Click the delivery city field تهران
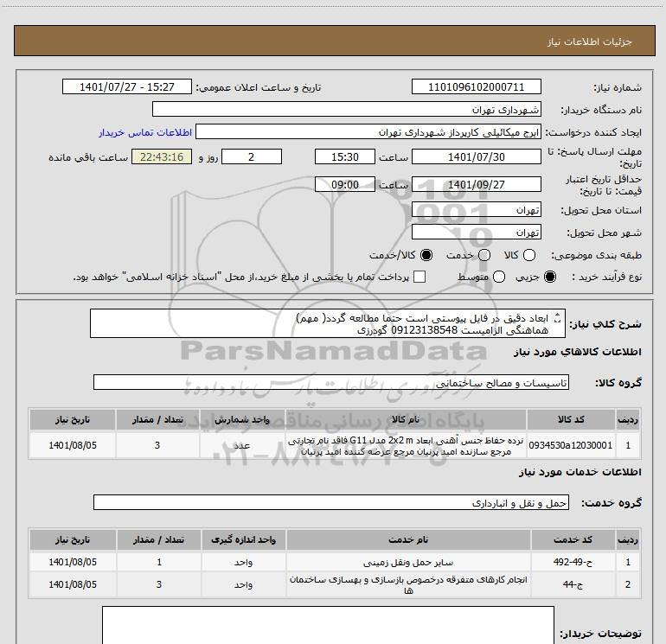 point(476,233)
